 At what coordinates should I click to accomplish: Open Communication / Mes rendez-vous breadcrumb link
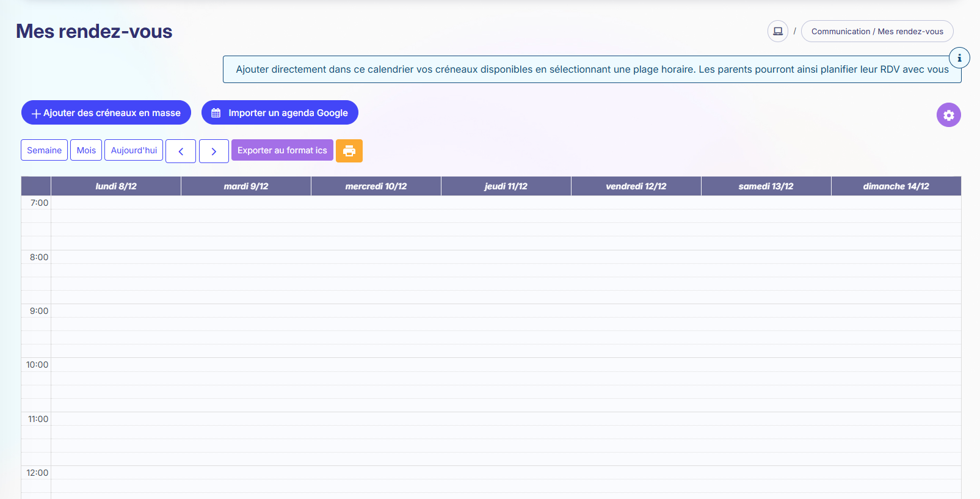(877, 31)
